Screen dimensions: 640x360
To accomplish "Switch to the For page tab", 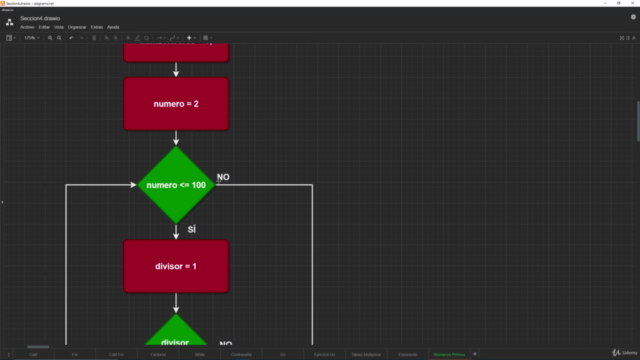I will tap(75, 354).
